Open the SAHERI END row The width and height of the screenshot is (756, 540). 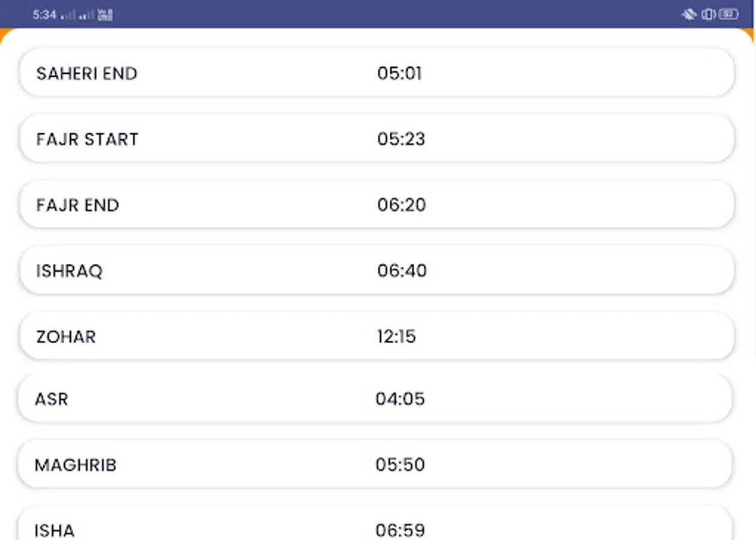(376, 73)
